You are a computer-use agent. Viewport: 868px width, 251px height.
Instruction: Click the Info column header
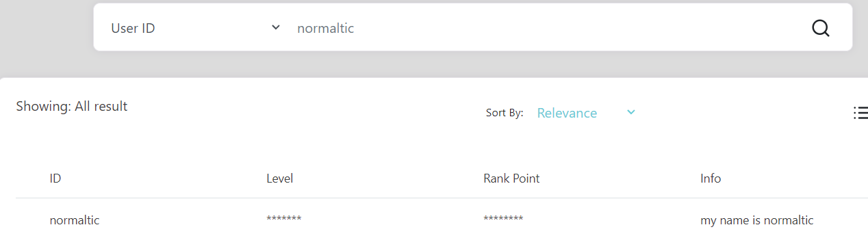711,179
